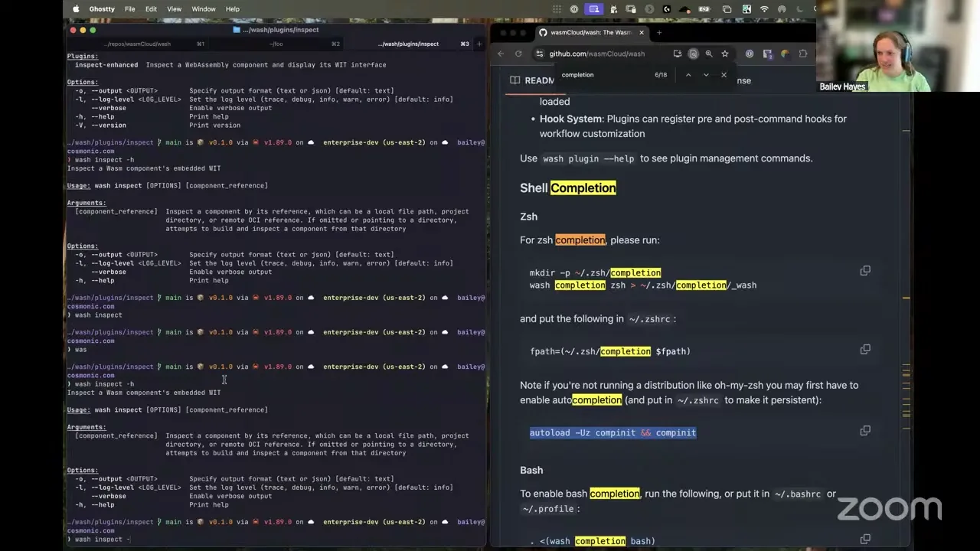Add a new Ghostty terminal tab
This screenshot has width=980, height=551.
479,44
